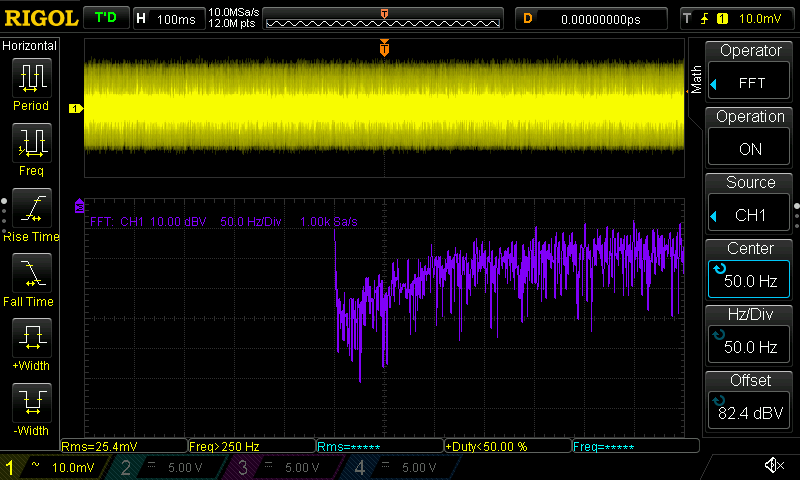Choose the Rise Time measurement icon
The height and width of the screenshot is (480, 800).
pos(30,208)
